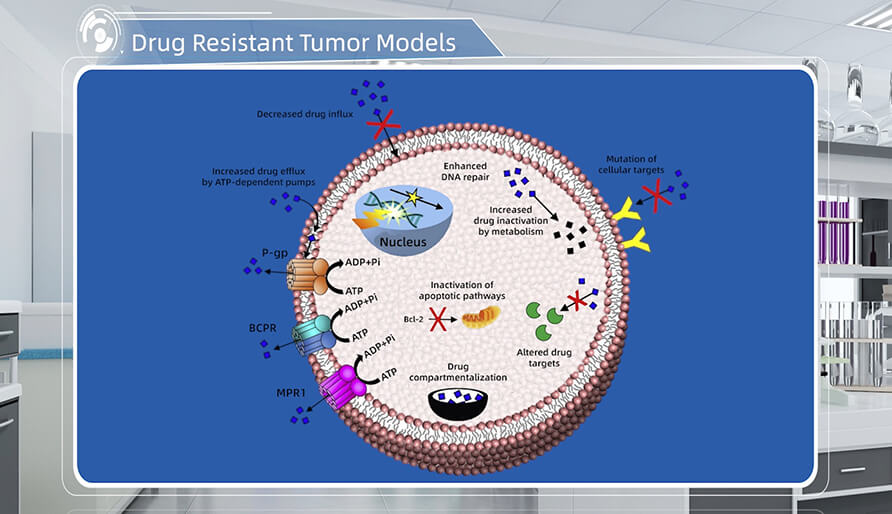892x514 pixels.
Task: Select the orange P-gp pump icon
Action: pyautogui.click(x=307, y=273)
